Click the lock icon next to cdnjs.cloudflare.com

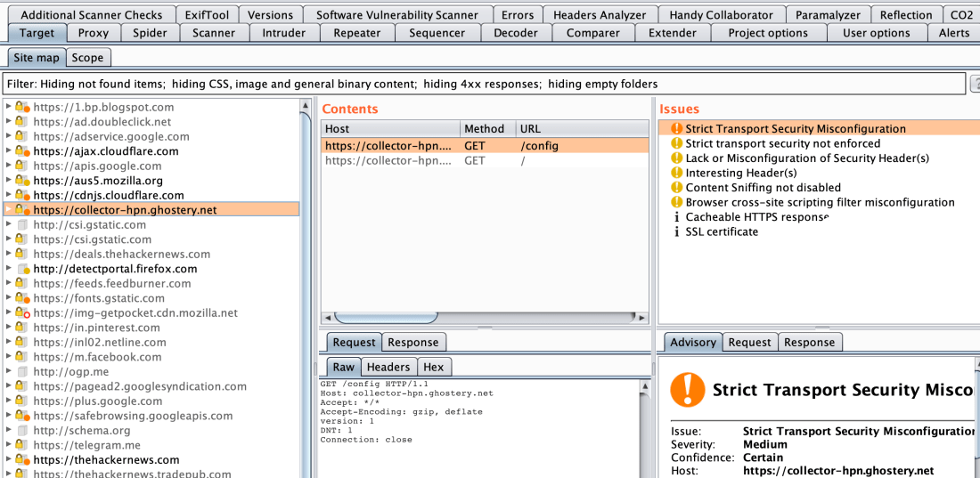[x=21, y=196]
